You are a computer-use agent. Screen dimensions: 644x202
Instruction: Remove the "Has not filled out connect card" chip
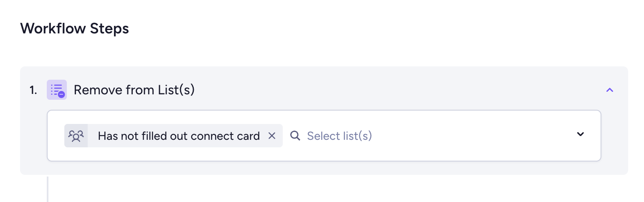[272, 136]
